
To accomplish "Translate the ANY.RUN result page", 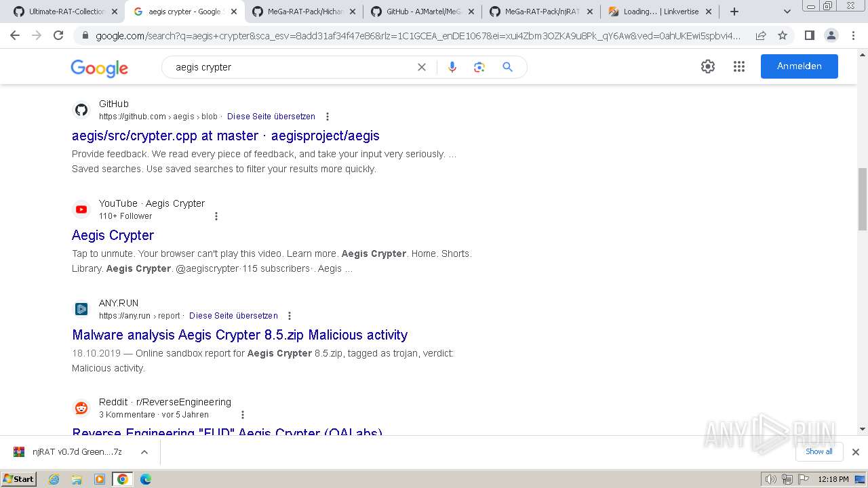I will (233, 316).
